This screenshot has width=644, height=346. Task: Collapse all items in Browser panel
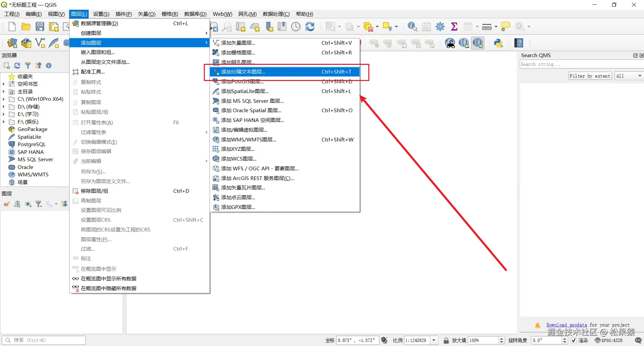(39, 66)
